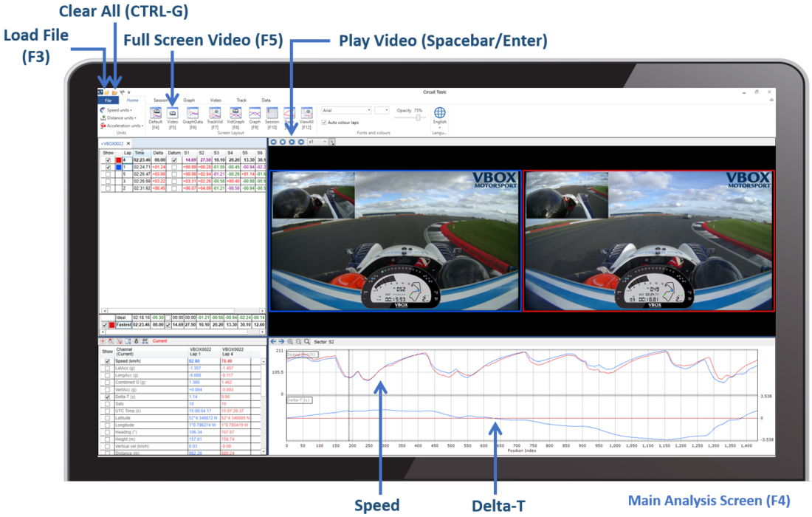Image resolution: width=812 pixels, height=517 pixels.
Task: Open the Track ribbon tab
Action: pos(241,100)
